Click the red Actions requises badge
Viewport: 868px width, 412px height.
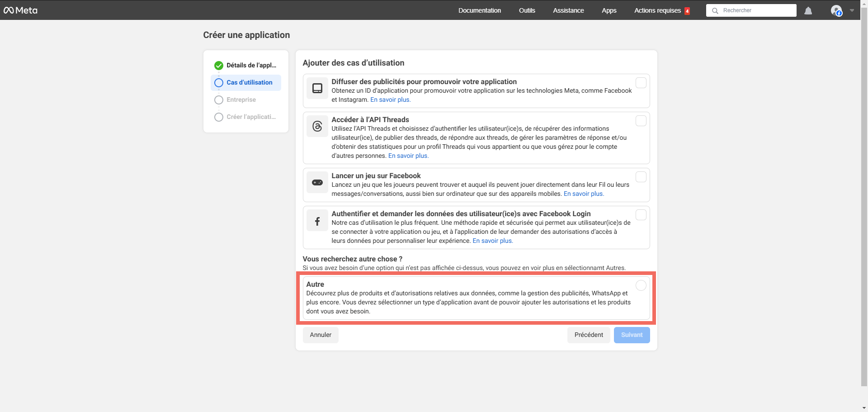tap(687, 11)
